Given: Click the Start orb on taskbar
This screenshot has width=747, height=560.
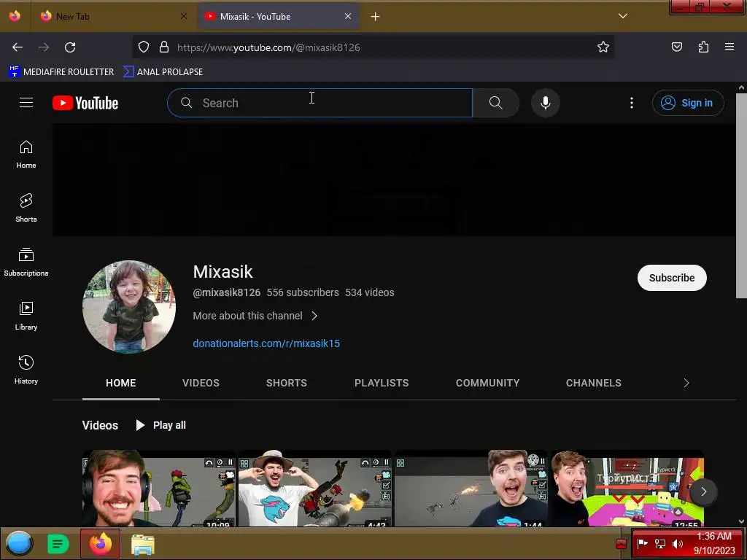Looking at the screenshot, I should coord(19,543).
